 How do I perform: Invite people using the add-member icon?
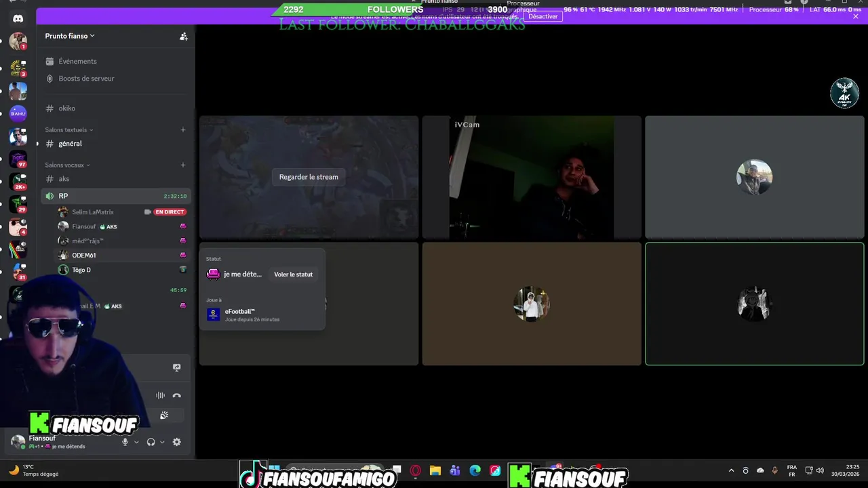(x=183, y=37)
